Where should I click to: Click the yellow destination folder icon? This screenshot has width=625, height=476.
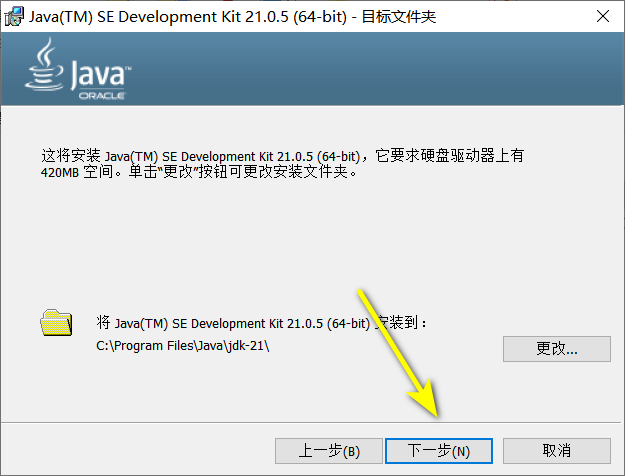pos(56,323)
